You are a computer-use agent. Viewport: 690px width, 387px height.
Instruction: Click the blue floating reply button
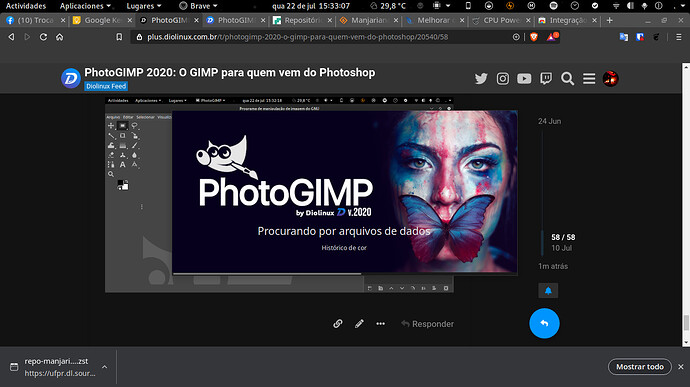pyautogui.click(x=544, y=323)
